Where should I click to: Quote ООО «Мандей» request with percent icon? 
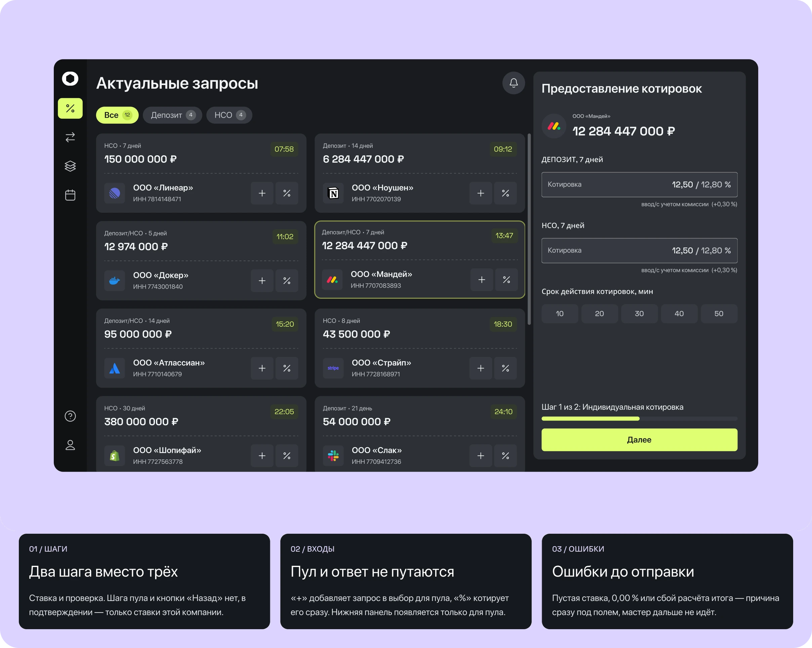[506, 280]
